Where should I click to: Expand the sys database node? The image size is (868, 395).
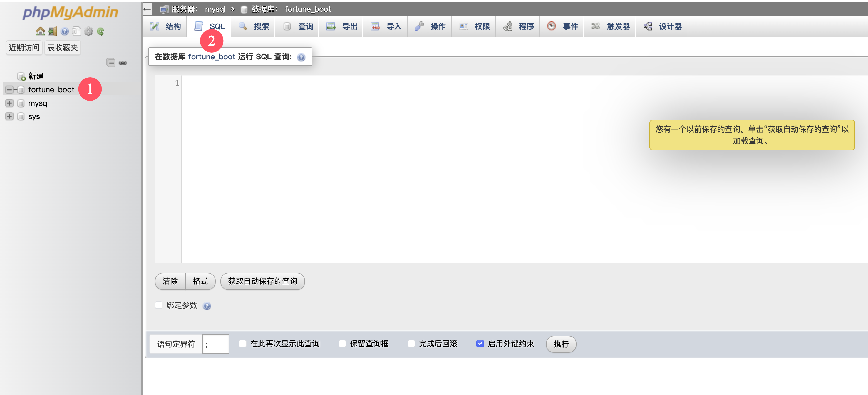coord(9,117)
